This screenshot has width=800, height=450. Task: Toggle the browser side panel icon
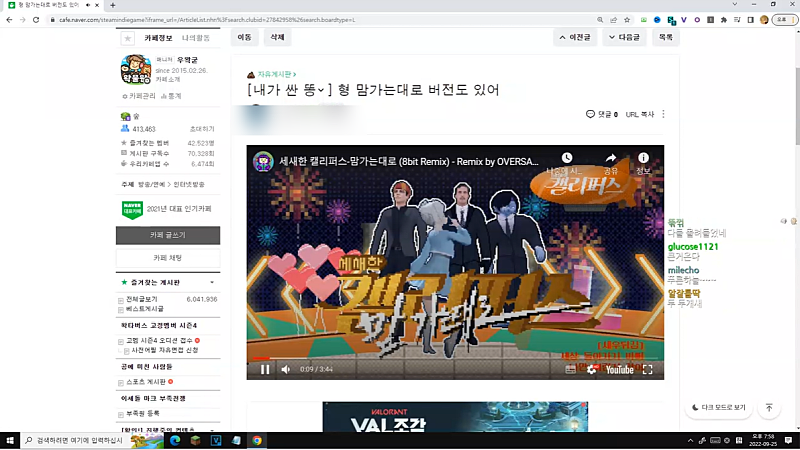click(751, 20)
